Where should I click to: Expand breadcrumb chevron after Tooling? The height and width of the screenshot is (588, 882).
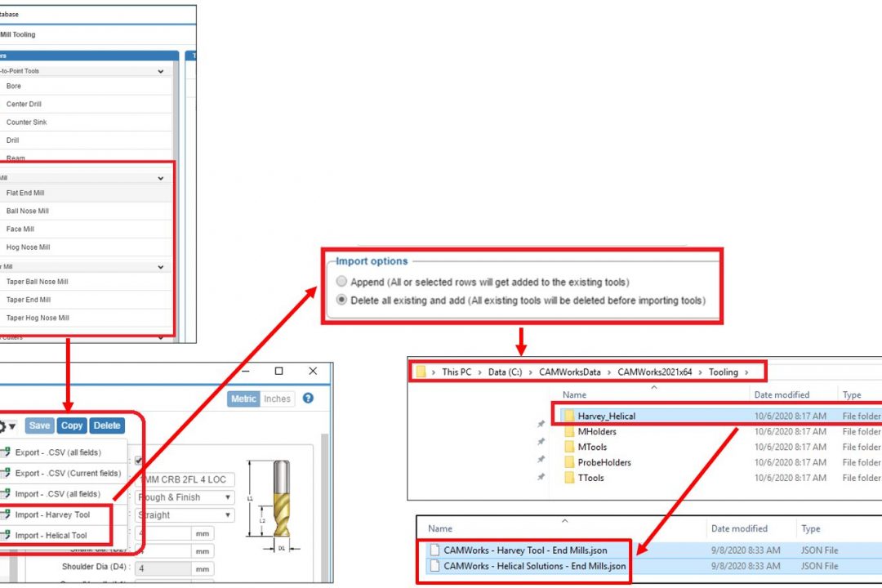[746, 372]
